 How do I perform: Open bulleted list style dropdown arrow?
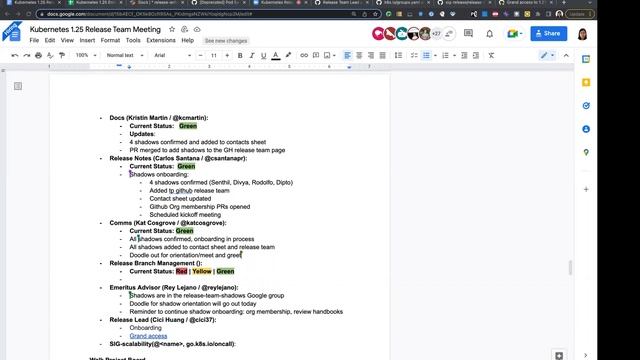(435, 56)
